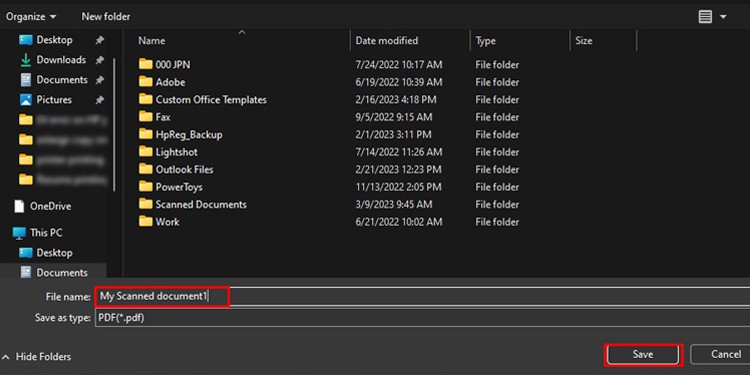Select the Outlook Files folder icon
Viewport: 750px width, 375px height.
pos(145,169)
